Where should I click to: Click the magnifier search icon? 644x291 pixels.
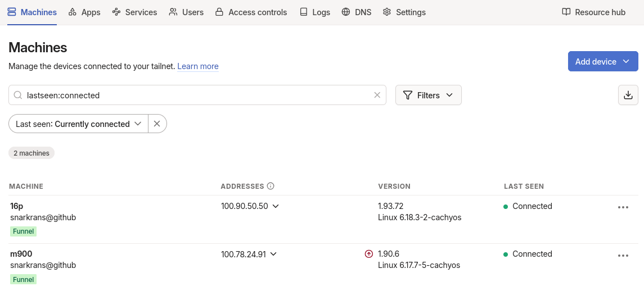tap(18, 96)
